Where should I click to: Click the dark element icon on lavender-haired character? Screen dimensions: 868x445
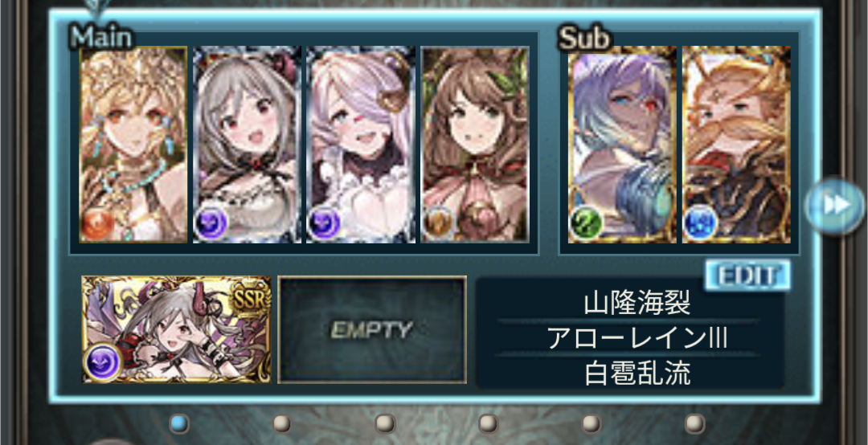[325, 223]
